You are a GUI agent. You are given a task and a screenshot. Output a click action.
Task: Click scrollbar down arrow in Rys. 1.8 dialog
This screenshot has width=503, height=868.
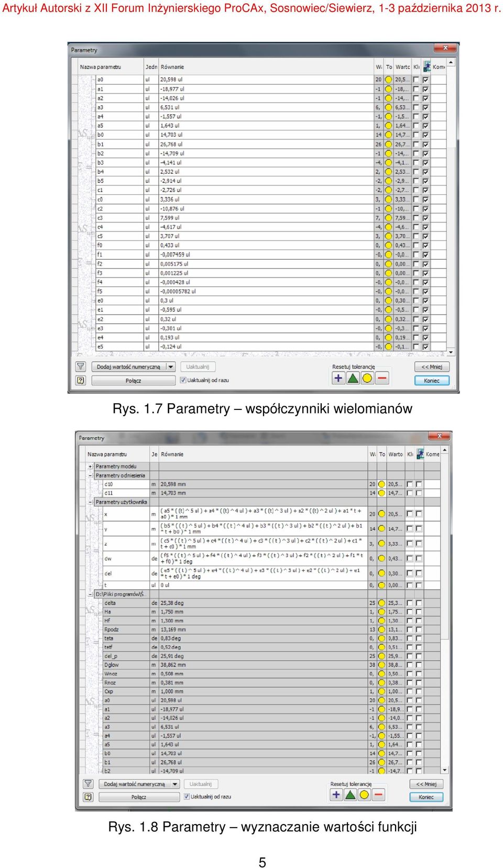click(x=445, y=770)
